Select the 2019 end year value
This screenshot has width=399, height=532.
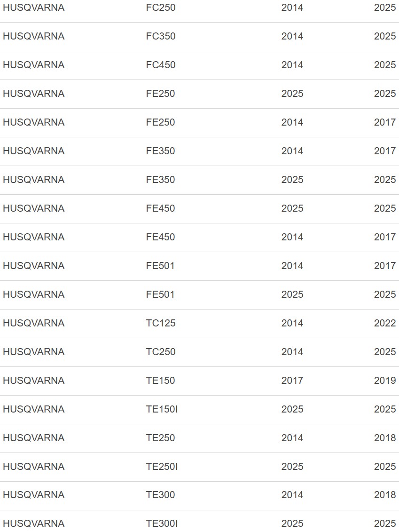point(385,381)
